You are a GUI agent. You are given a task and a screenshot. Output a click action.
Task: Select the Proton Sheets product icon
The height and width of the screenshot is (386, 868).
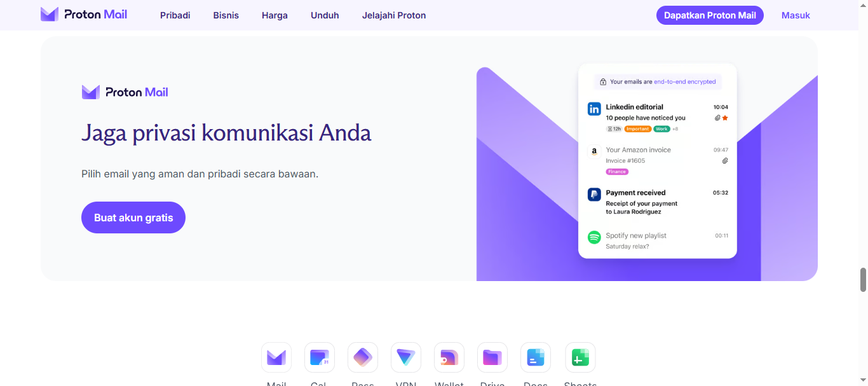pyautogui.click(x=580, y=357)
